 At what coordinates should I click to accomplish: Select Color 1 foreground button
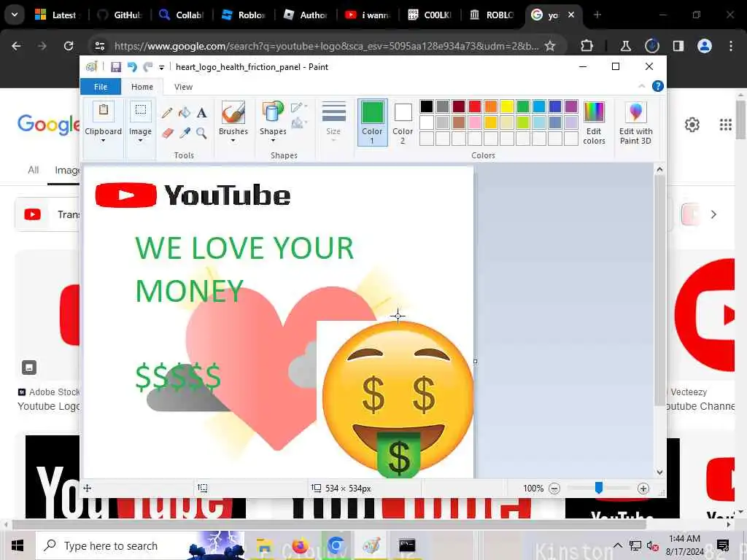[372, 122]
